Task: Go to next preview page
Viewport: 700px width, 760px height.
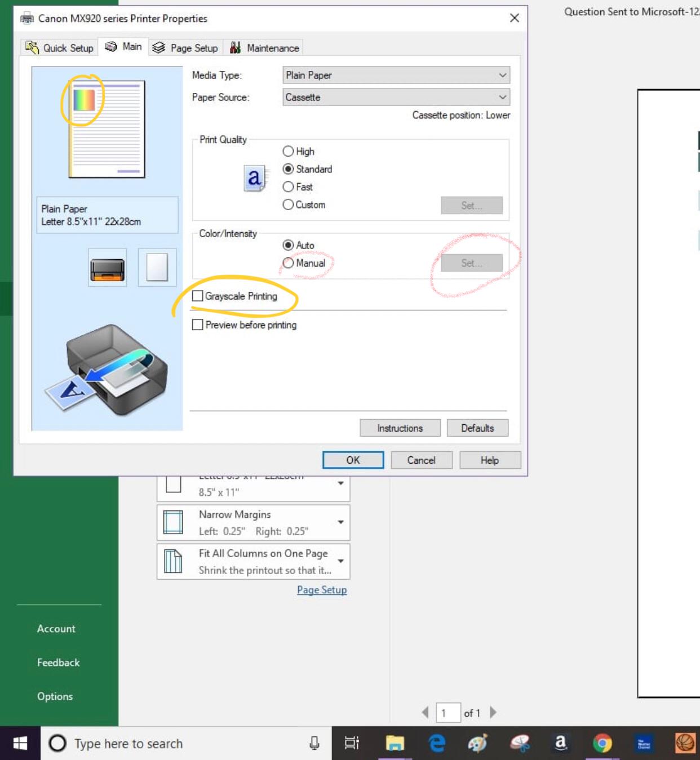Action: 493,713
